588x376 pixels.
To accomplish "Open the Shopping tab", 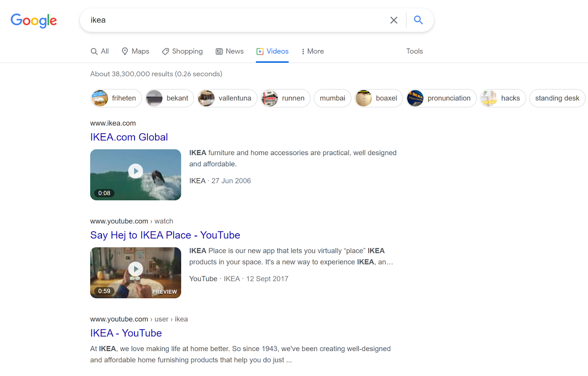I will pyautogui.click(x=182, y=51).
